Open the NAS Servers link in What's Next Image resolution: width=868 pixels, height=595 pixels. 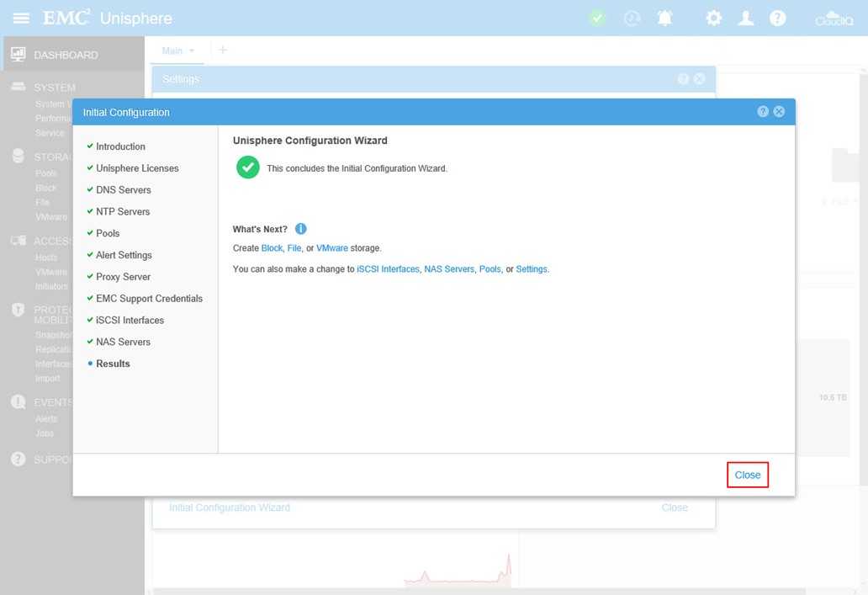point(449,268)
